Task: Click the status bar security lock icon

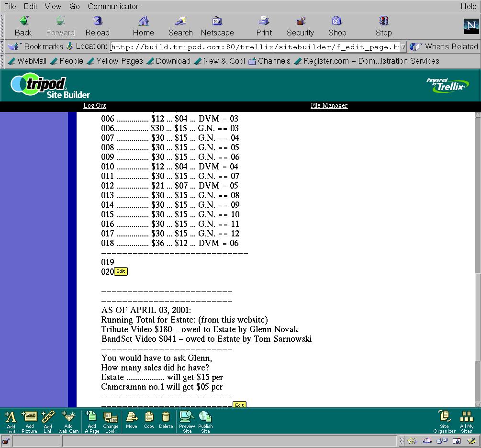Action: coord(6,441)
